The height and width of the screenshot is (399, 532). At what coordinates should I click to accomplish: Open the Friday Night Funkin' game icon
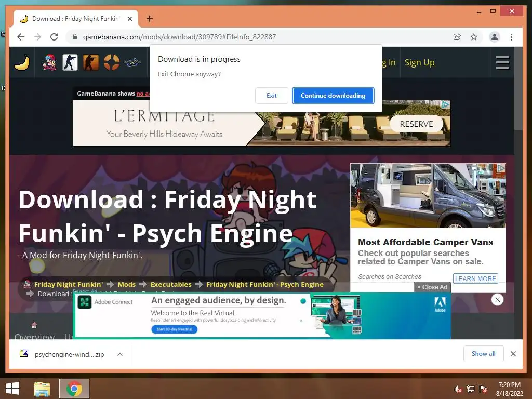click(49, 62)
